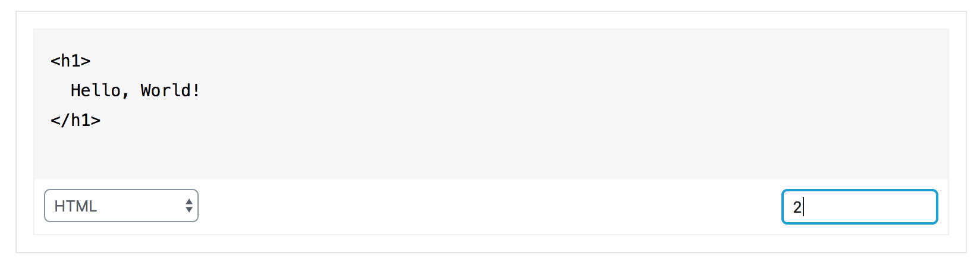Focus the input field containing 2
Screen dimensions: 980x265
(859, 207)
